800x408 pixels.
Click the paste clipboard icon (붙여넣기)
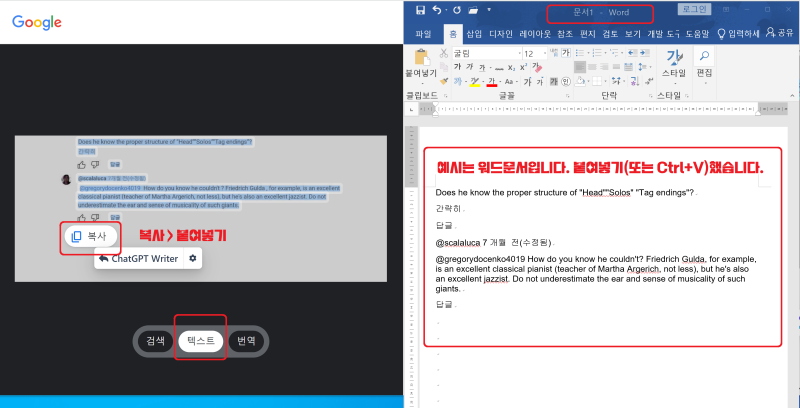point(421,57)
